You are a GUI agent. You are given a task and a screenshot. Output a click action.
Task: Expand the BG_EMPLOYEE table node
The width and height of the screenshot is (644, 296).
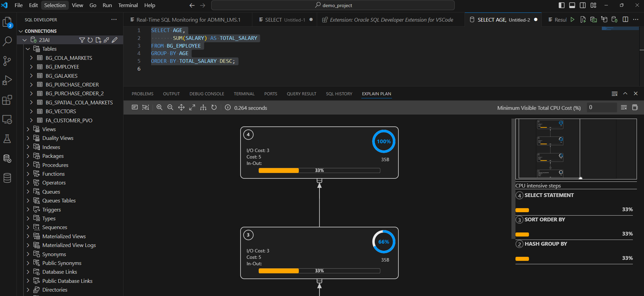coord(31,67)
